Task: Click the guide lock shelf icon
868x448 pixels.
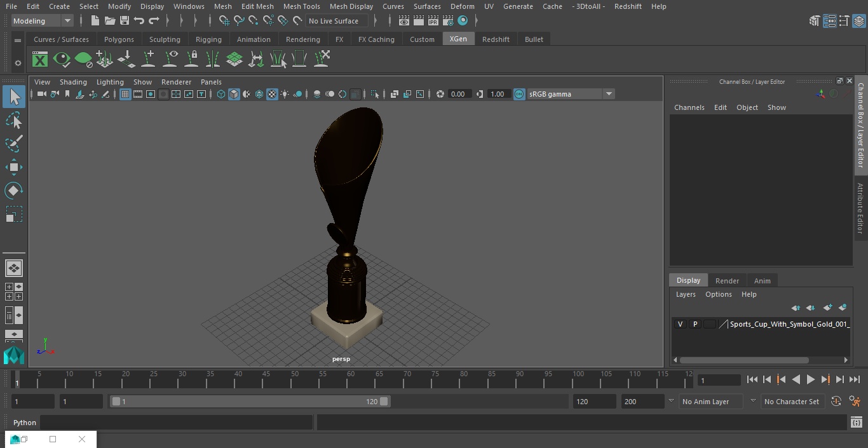Action: coord(191,59)
